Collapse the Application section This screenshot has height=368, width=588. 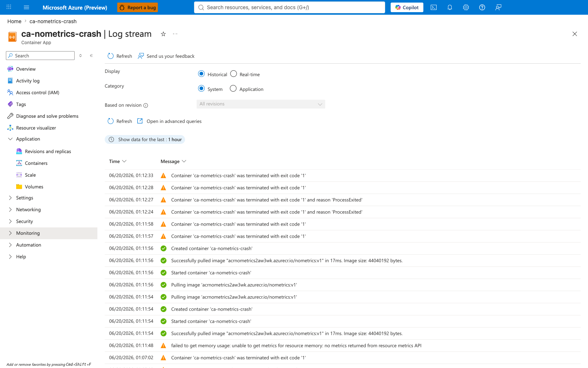pos(28,139)
